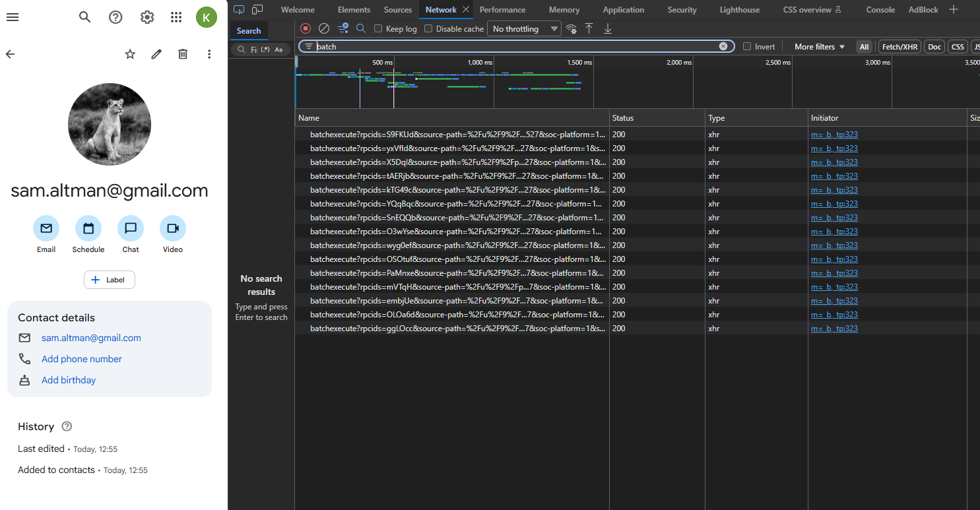The height and width of the screenshot is (510, 980).
Task: Start a Video call with the contact
Action: coord(173,228)
